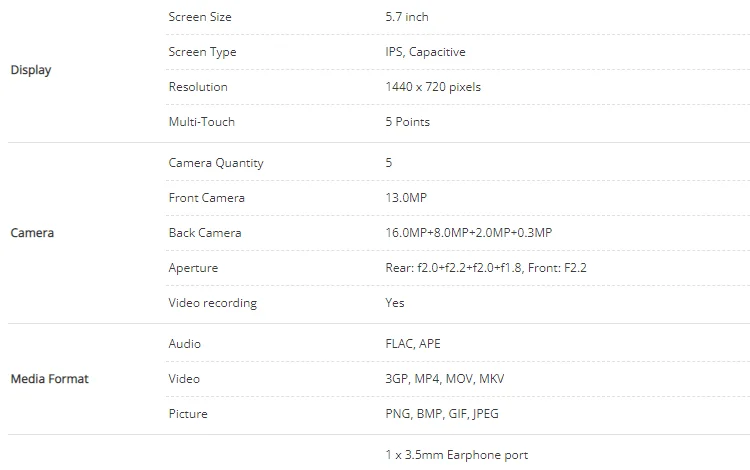Select the IPS, Capacitive text
This screenshot has width=750, height=470.
(425, 52)
